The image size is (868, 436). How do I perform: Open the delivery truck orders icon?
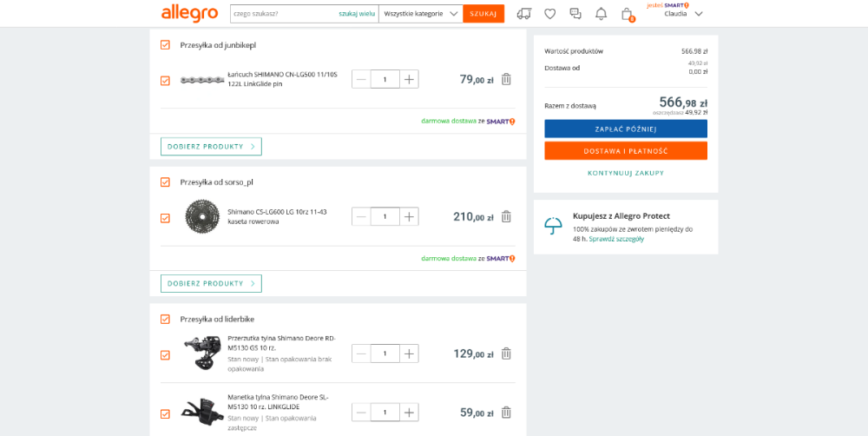coord(523,14)
